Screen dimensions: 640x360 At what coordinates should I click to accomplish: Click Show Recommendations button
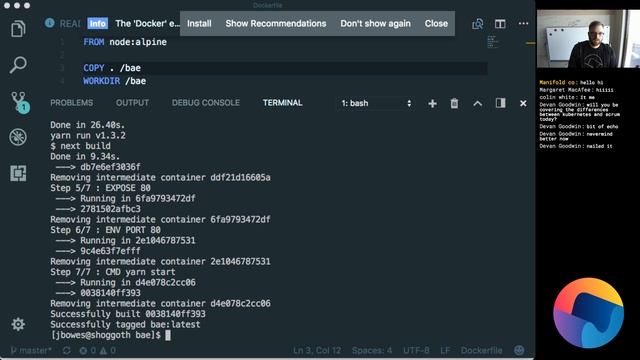276,24
